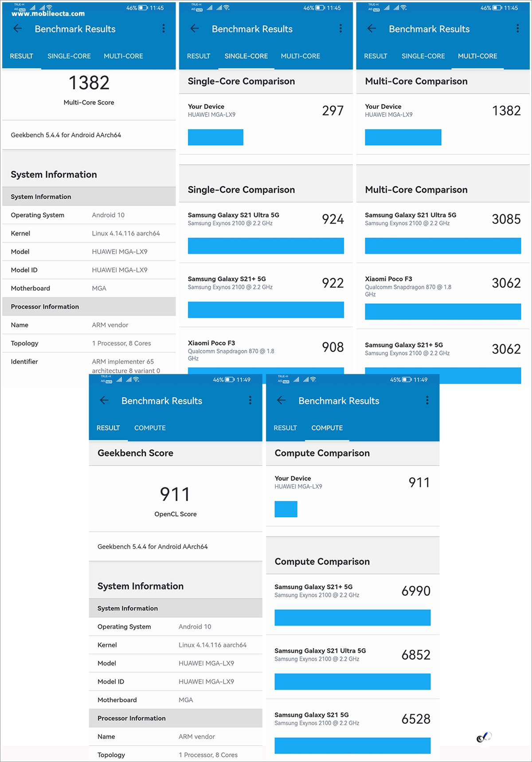Screen dimensions: 532x762
Task: Tap 'Xiaomi Poco F3' in Multi-Core Comparison list
Action: (x=388, y=279)
